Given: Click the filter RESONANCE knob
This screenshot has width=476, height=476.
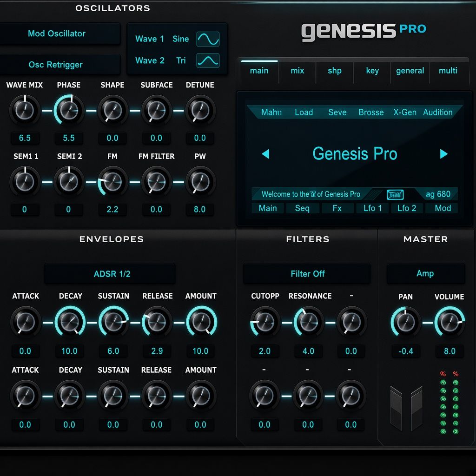Looking at the screenshot, I should click(x=309, y=321).
